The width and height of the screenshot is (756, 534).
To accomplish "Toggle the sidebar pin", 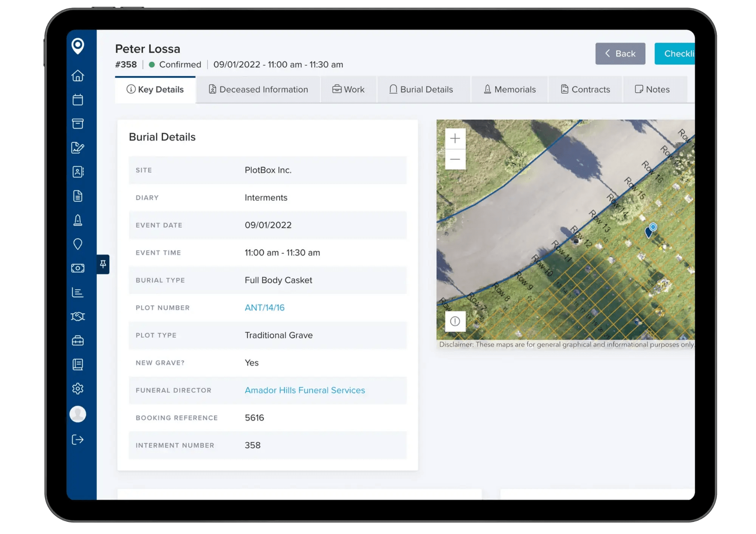I will point(102,265).
